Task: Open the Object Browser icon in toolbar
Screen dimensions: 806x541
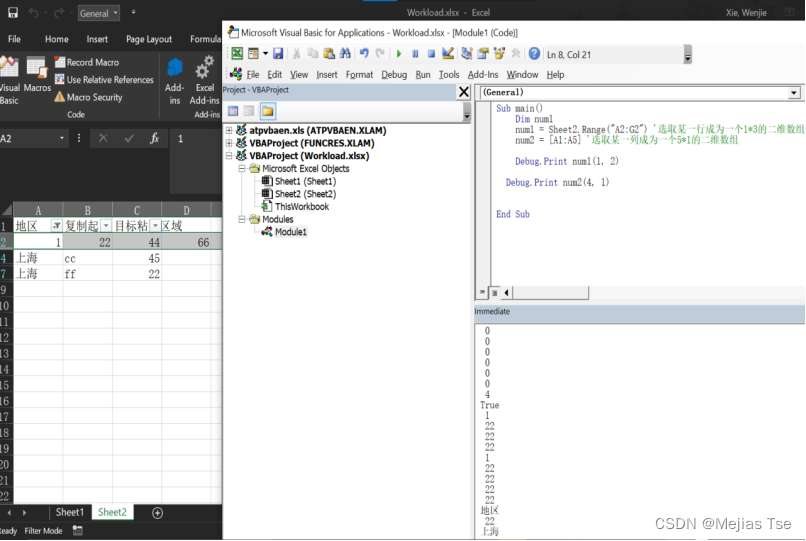Action: click(499, 53)
